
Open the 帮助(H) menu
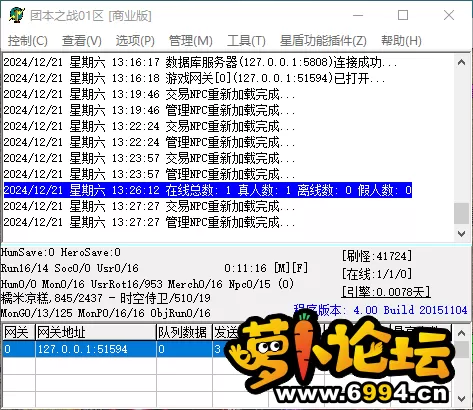pyautogui.click(x=401, y=41)
